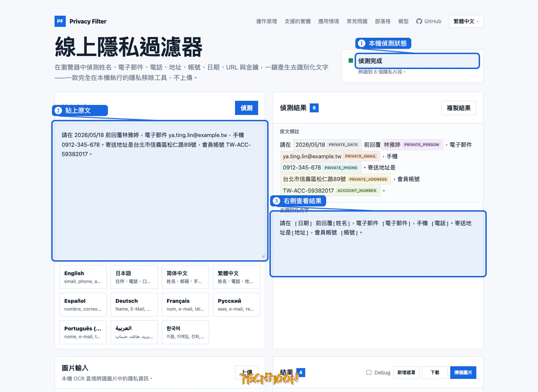Click the 偵測完成 status text
Screen dimensions: 538x392
(x=370, y=61)
